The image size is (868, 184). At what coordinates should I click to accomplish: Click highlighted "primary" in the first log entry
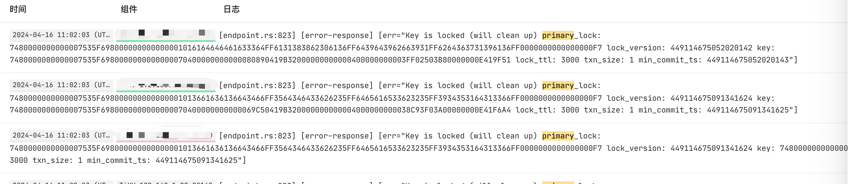(558, 35)
